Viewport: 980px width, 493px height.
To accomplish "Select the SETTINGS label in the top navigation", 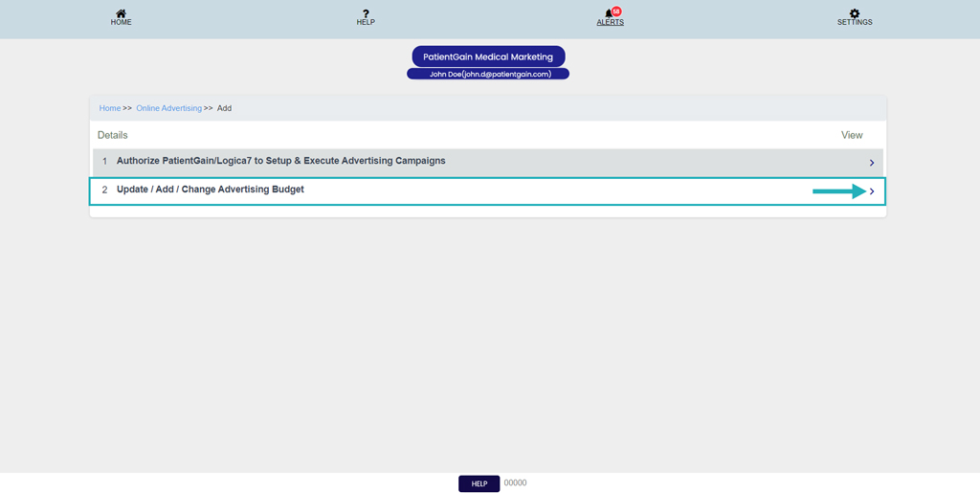I will pos(855,22).
